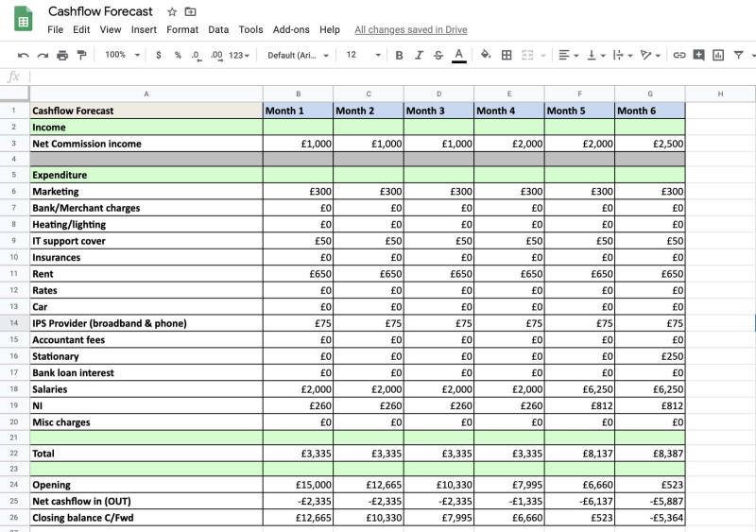
Task: Open the Insert menu
Action: [144, 30]
